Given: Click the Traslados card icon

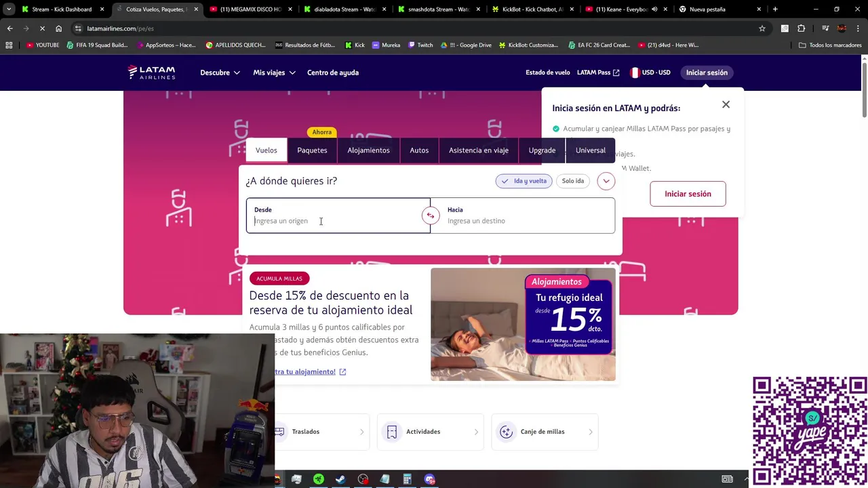Looking at the screenshot, I should coord(279,432).
